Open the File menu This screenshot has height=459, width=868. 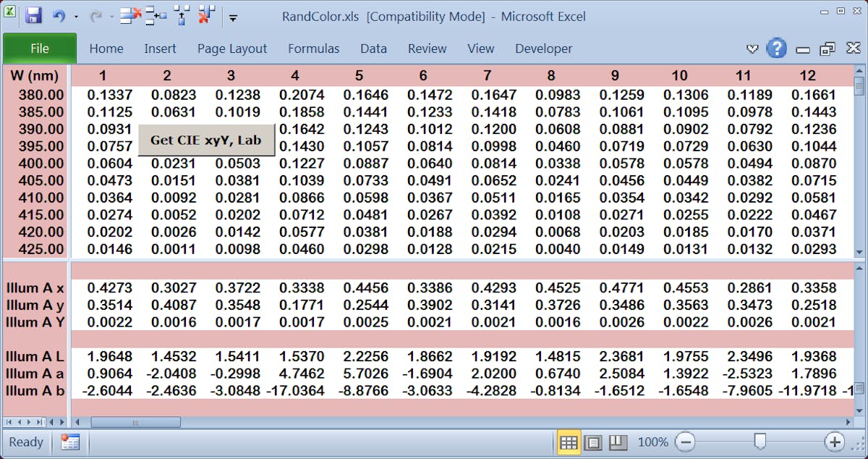39,48
